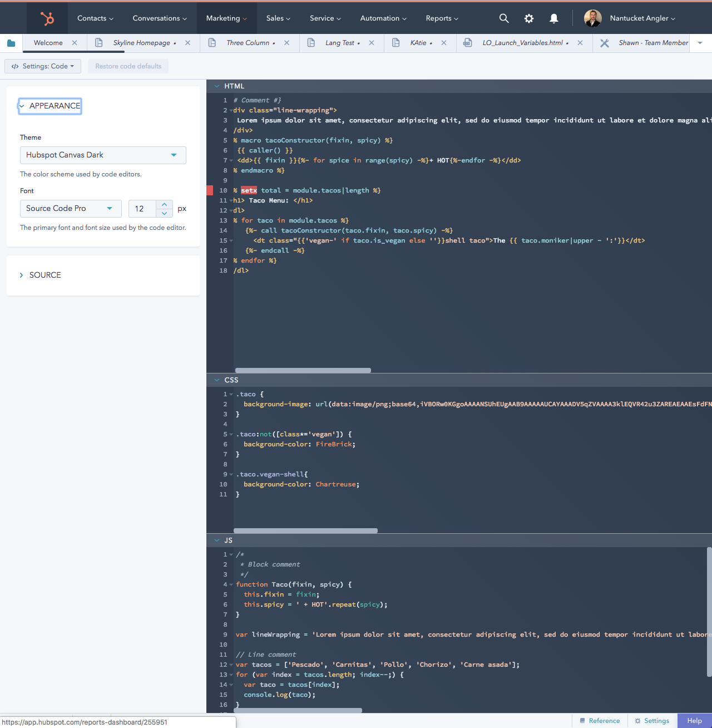This screenshot has height=728, width=712.
Task: Open the file finder folder icon
Action: point(11,43)
